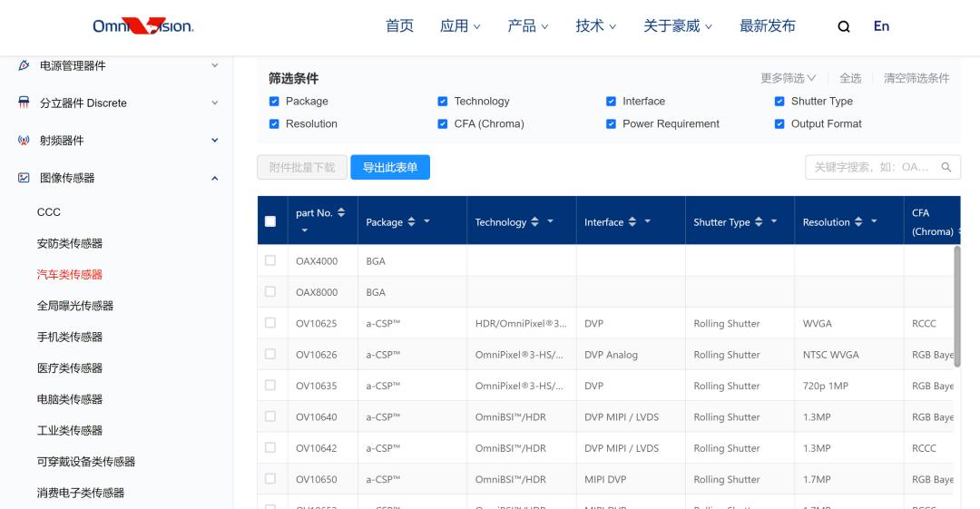980x509 pixels.
Task: Click 清空筛选条件 to clear filters
Action: (x=916, y=78)
